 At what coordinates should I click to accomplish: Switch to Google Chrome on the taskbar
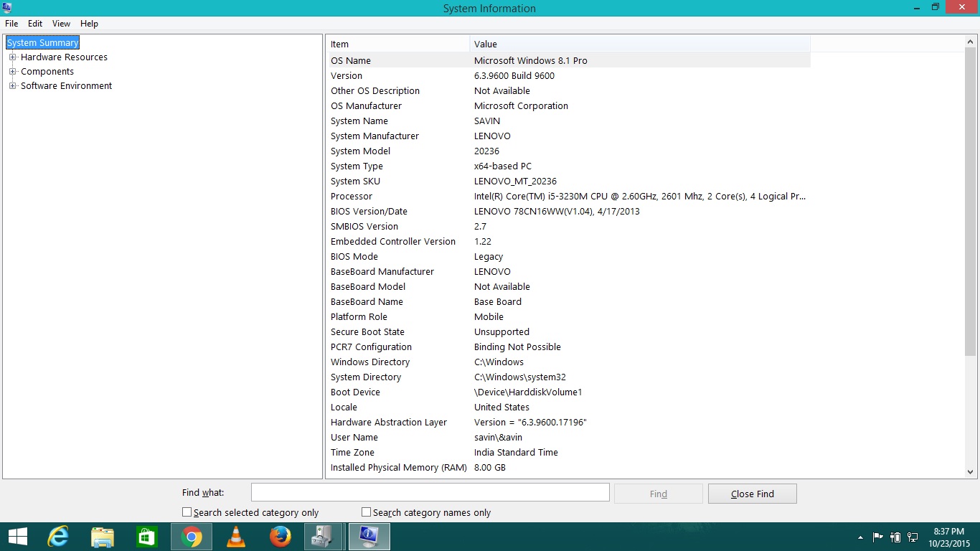tap(192, 537)
